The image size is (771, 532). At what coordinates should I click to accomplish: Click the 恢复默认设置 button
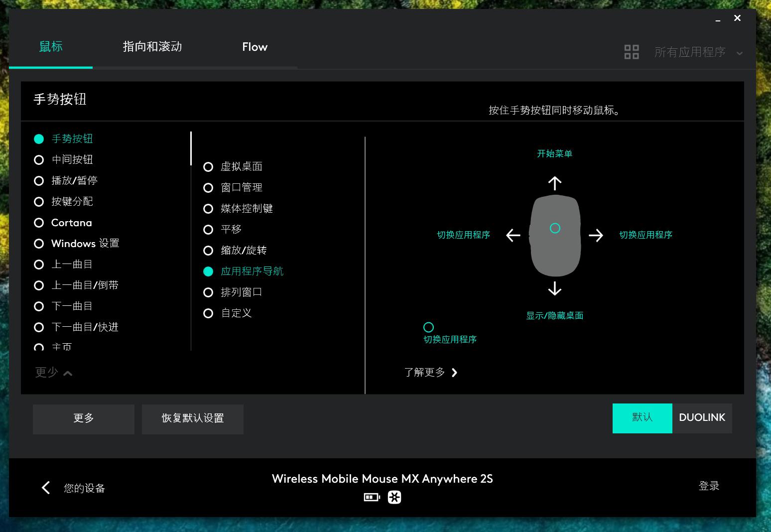pyautogui.click(x=192, y=419)
